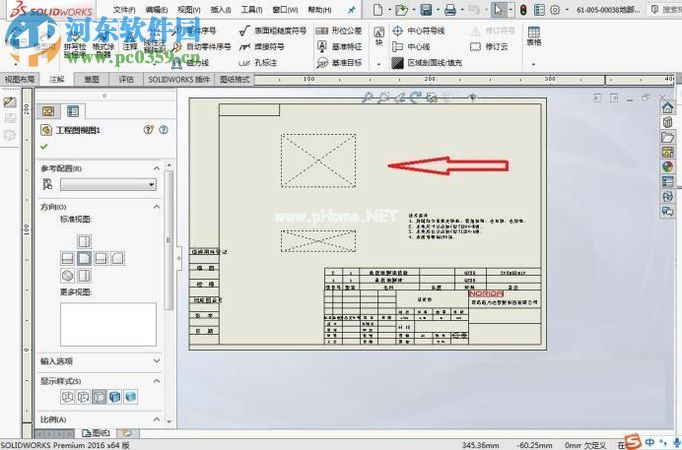Click the 形位公差 tool

click(339, 30)
